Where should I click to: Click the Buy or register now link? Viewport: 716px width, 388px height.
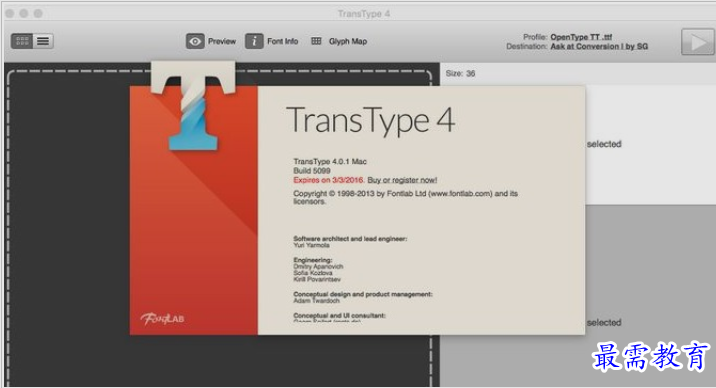click(402, 180)
